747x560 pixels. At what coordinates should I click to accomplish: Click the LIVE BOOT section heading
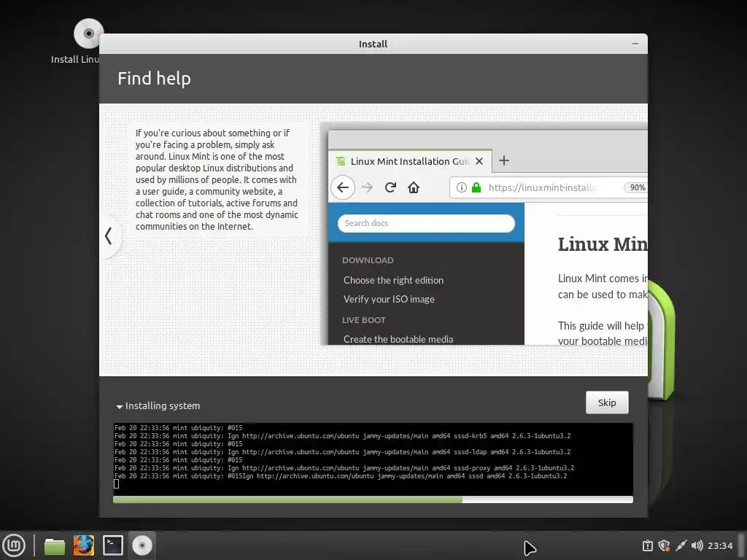pos(363,320)
